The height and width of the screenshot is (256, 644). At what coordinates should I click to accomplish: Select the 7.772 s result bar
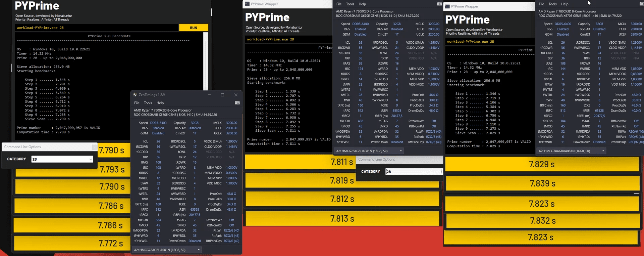point(71,243)
